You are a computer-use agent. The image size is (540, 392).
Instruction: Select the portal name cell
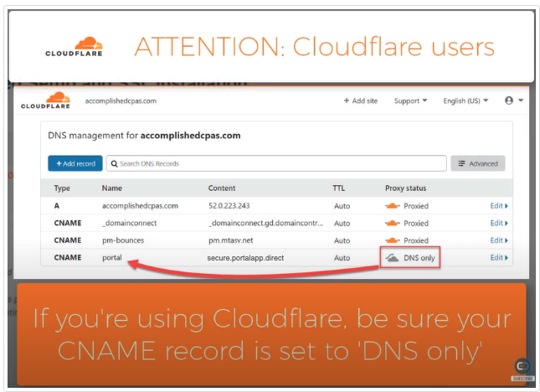[x=112, y=258]
